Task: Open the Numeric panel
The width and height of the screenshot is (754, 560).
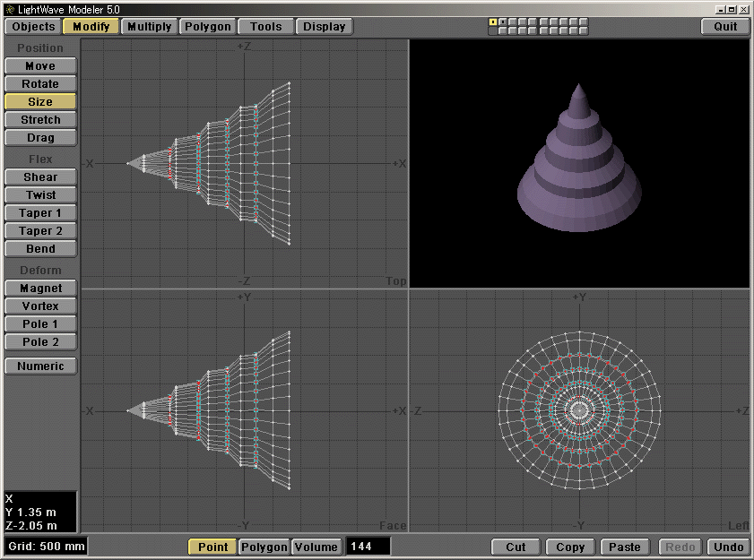Action: [x=39, y=366]
